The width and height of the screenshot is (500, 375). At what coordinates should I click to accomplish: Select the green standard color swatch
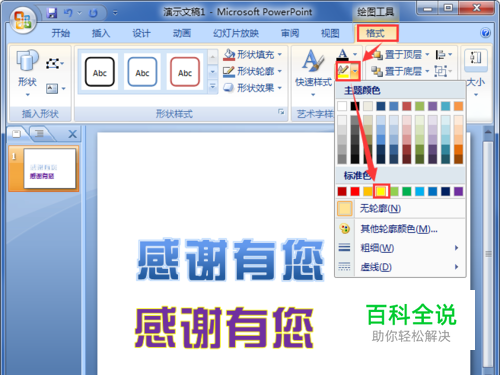pos(407,191)
